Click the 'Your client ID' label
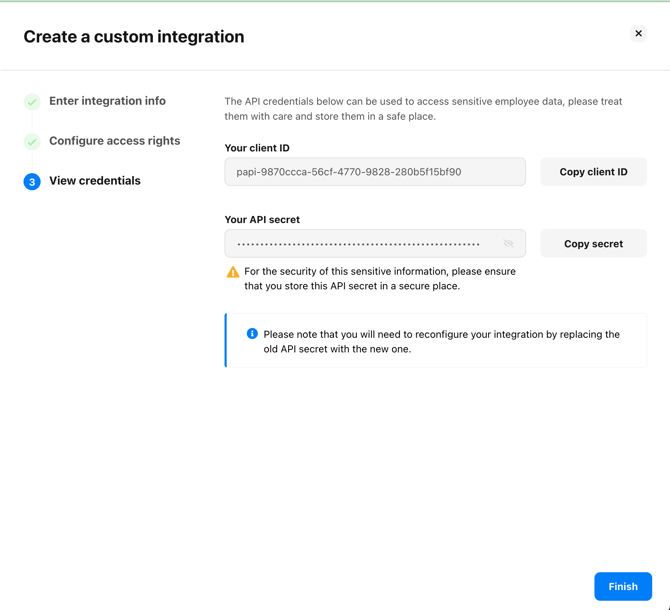 click(x=257, y=148)
